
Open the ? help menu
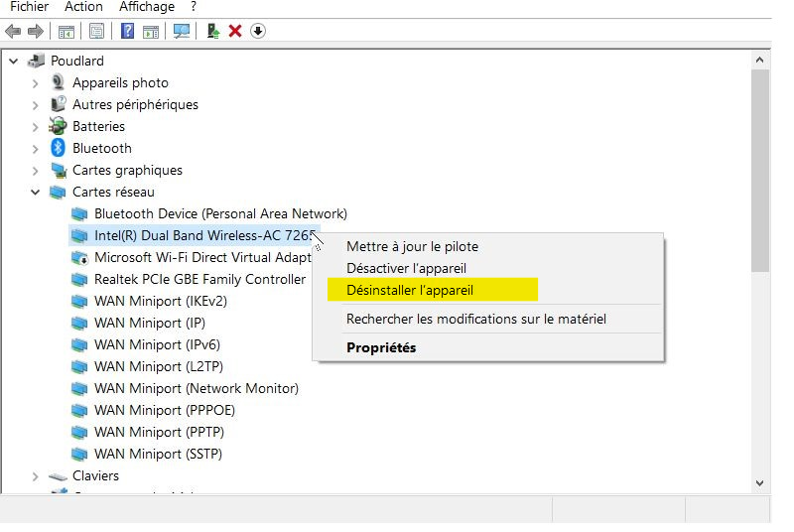tap(194, 7)
